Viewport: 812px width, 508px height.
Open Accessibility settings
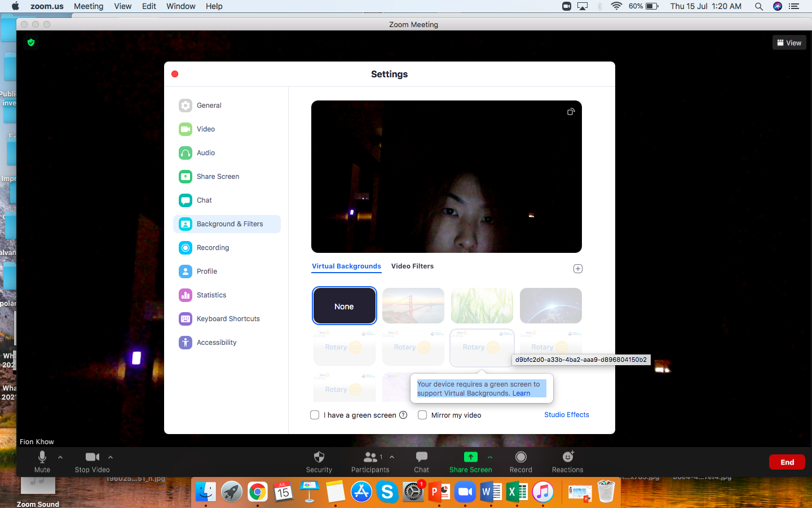pos(227,343)
